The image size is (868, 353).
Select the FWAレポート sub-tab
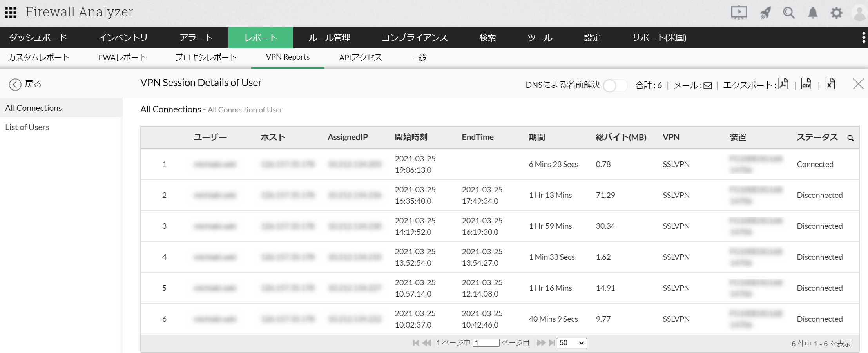(x=122, y=58)
